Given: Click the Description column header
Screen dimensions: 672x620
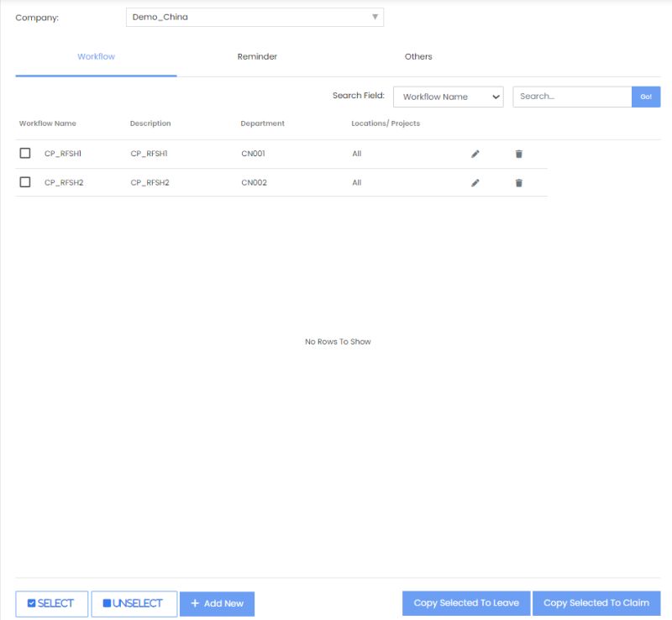Looking at the screenshot, I should click(150, 123).
